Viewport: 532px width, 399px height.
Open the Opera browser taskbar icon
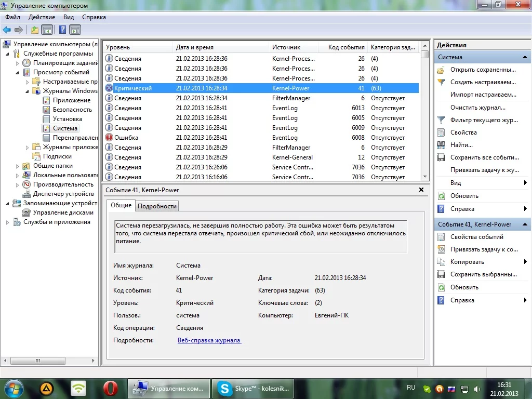pos(110,389)
